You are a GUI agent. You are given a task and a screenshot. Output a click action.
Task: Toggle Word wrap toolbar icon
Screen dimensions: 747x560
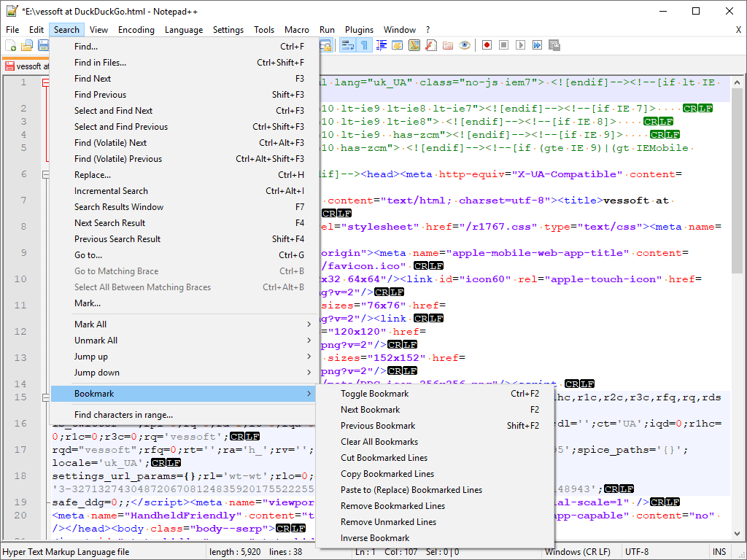348,46
